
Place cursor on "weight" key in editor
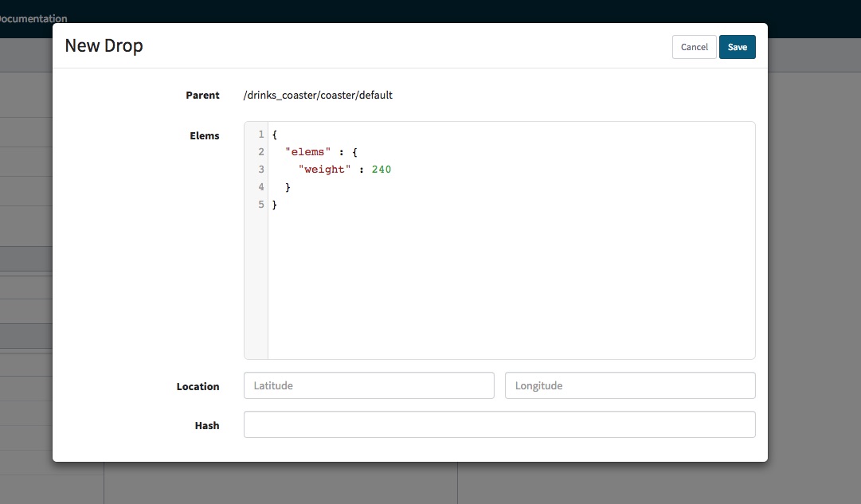click(x=324, y=170)
